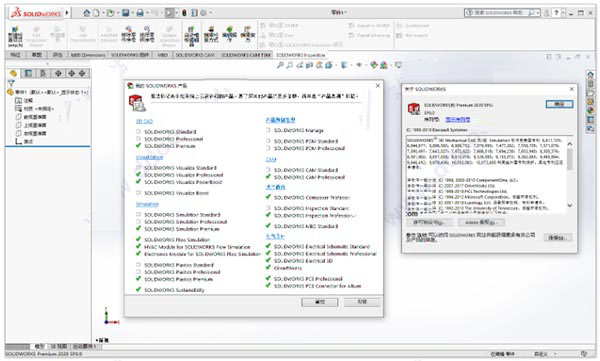Click the show serial number link in About dialog

[x=458, y=119]
